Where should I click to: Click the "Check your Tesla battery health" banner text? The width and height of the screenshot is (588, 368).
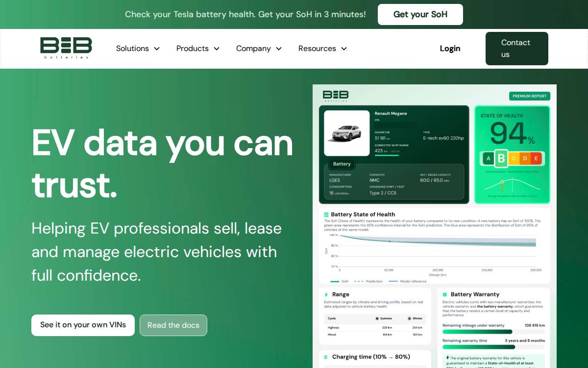(x=245, y=14)
